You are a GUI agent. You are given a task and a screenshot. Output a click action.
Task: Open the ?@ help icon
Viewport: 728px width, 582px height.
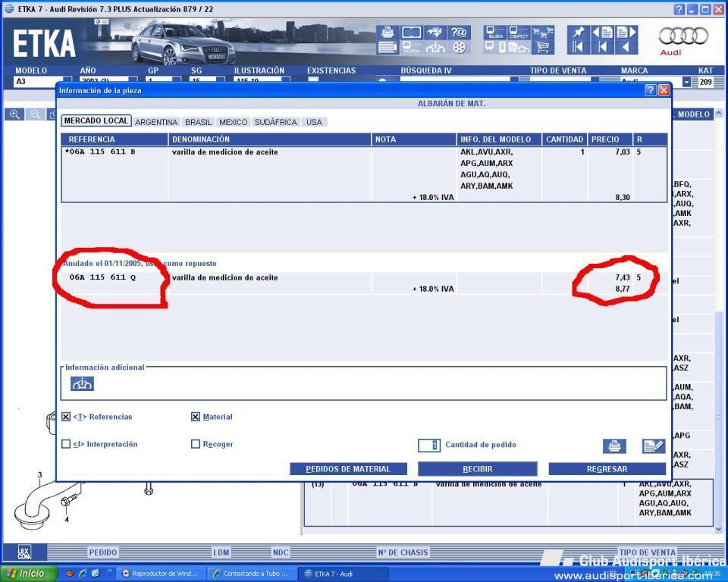[x=459, y=32]
